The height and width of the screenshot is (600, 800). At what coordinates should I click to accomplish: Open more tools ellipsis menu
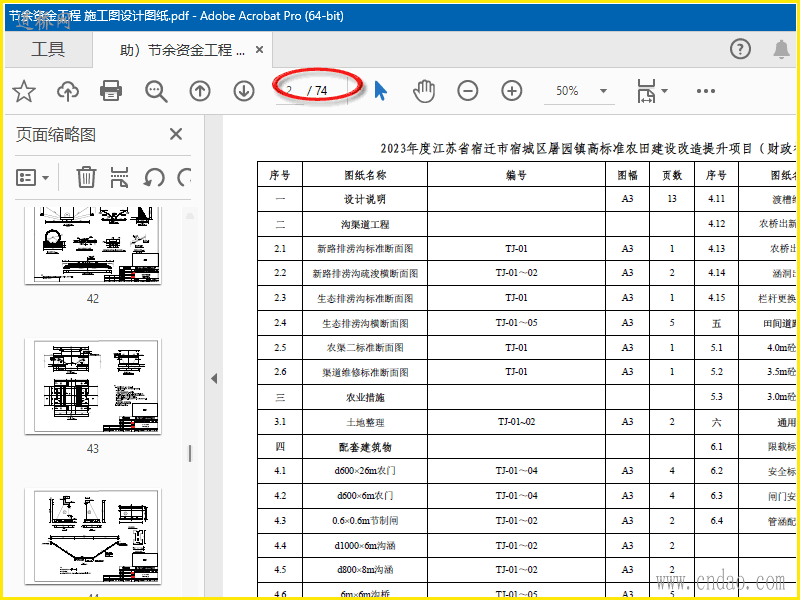pos(706,91)
